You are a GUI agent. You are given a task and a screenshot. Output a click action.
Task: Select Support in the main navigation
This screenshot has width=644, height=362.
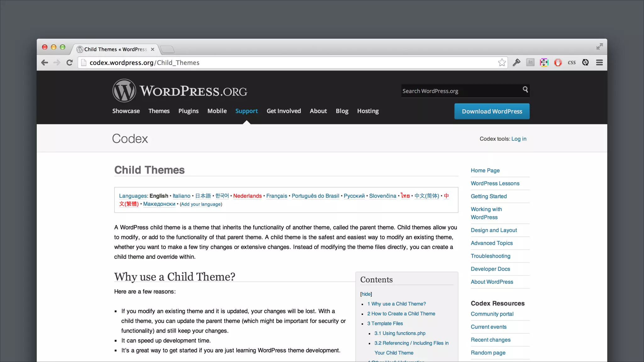247,111
